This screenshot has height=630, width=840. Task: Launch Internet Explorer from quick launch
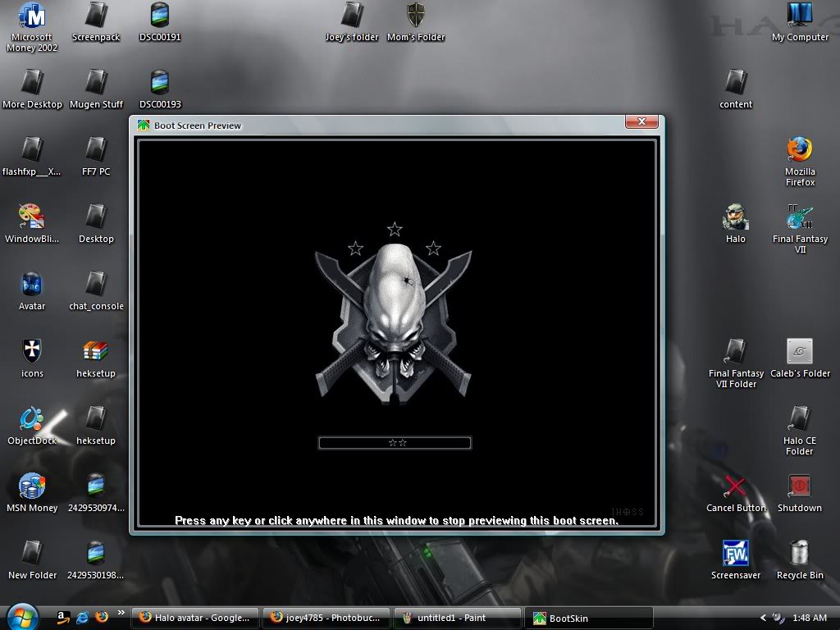click(83, 617)
